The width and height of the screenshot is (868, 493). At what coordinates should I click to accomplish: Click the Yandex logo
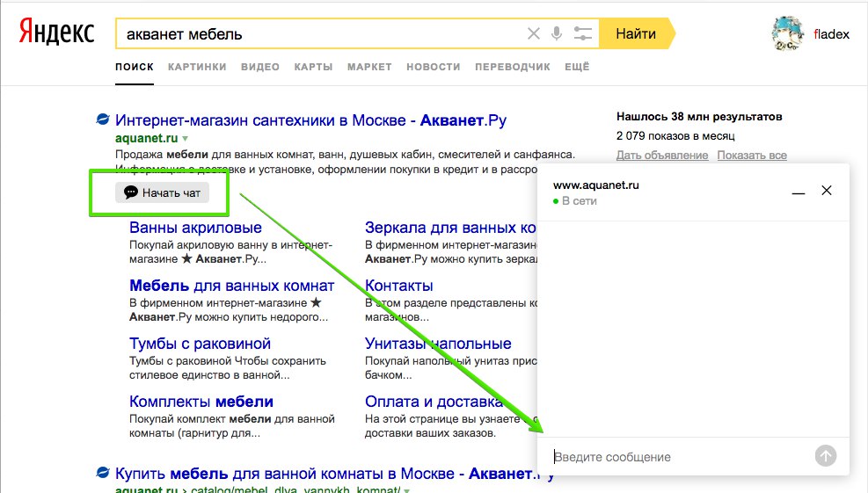tap(56, 33)
